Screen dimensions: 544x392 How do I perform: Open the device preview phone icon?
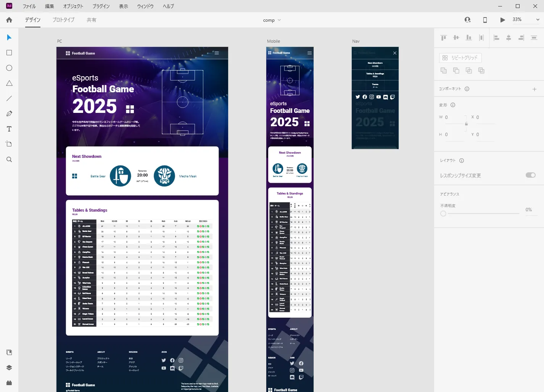(x=485, y=20)
